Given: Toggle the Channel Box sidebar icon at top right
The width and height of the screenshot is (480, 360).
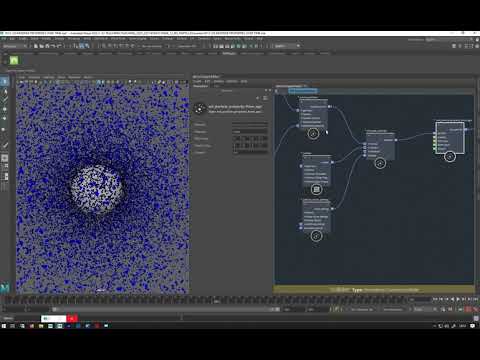Looking at the screenshot, I should pyautogui.click(x=477, y=46).
